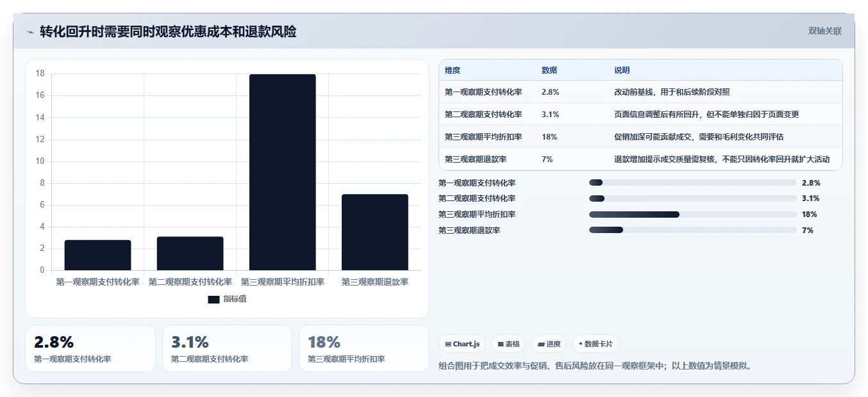Click progress label 第三观察期退款率
Screen dimensions: 868x397
[469, 230]
